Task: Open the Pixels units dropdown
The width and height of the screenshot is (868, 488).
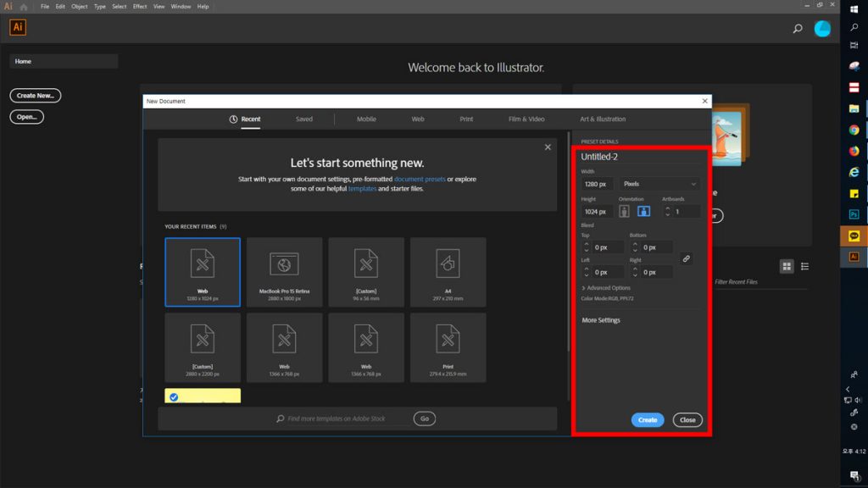Action: (659, 184)
